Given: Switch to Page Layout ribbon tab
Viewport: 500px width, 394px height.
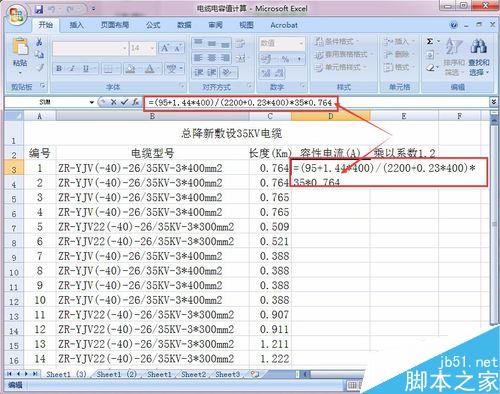Looking at the screenshot, I should tap(115, 25).
